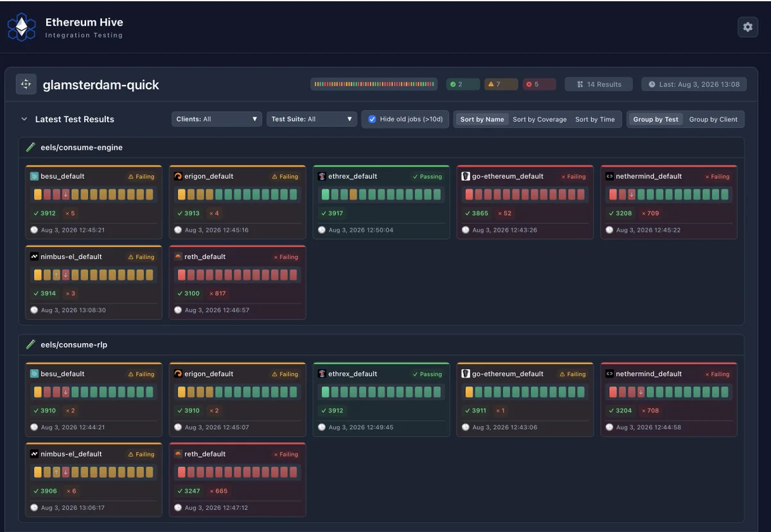Open ethrex_default card title in consume-engine
The height and width of the screenshot is (532, 771).
[352, 176]
